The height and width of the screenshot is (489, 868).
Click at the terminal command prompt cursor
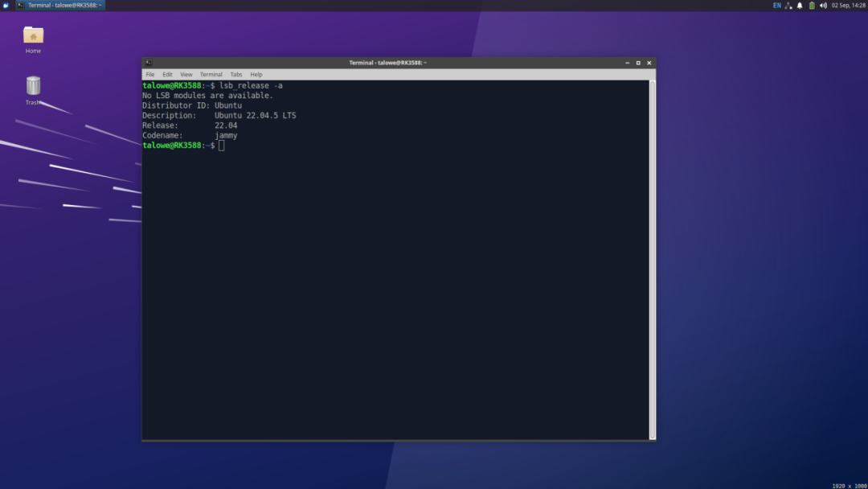coord(221,146)
